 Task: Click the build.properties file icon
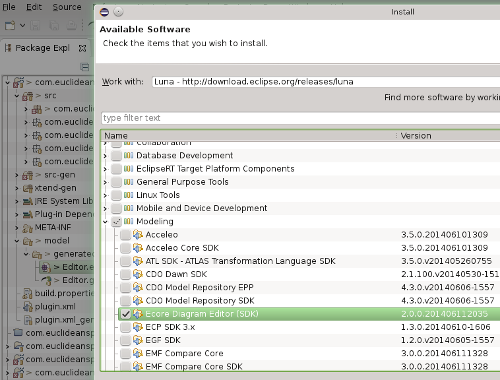[x=28, y=294]
